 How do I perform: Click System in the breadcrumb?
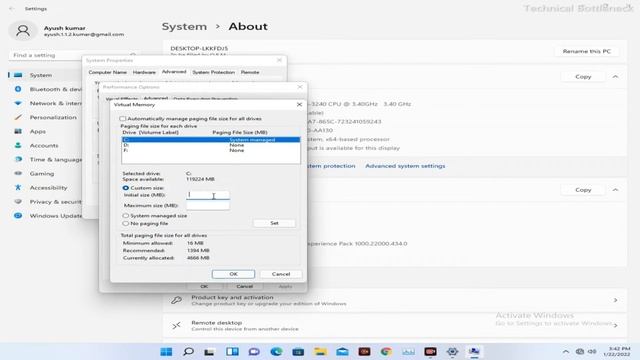184,27
